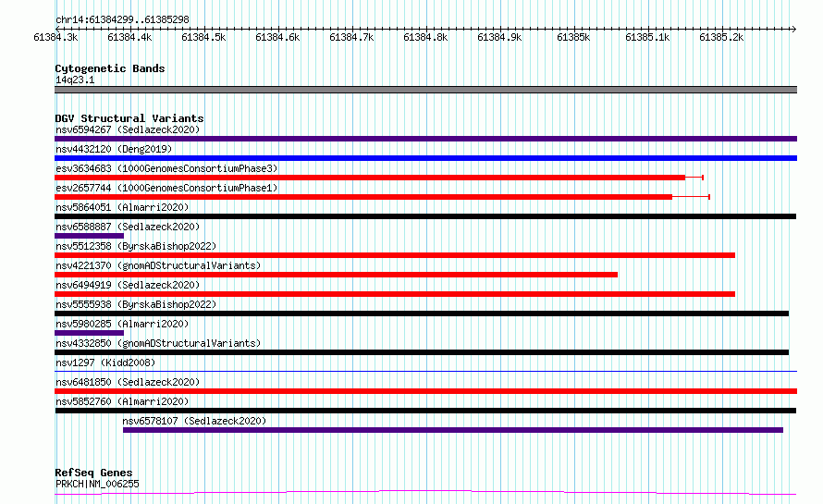
Task: Click the nsv4221370 (gnomADStructuralVariants) label
Action: click(x=158, y=265)
